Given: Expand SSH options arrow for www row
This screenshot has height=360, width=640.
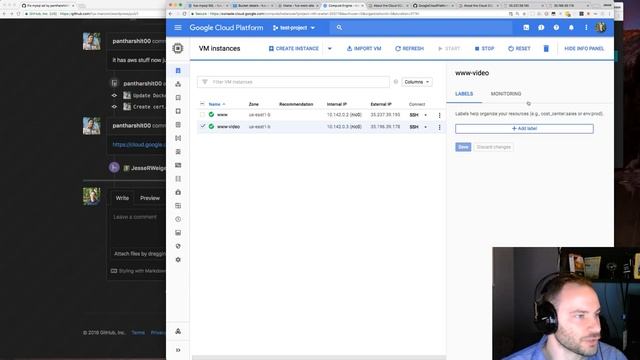Looking at the screenshot, I should pos(425,115).
